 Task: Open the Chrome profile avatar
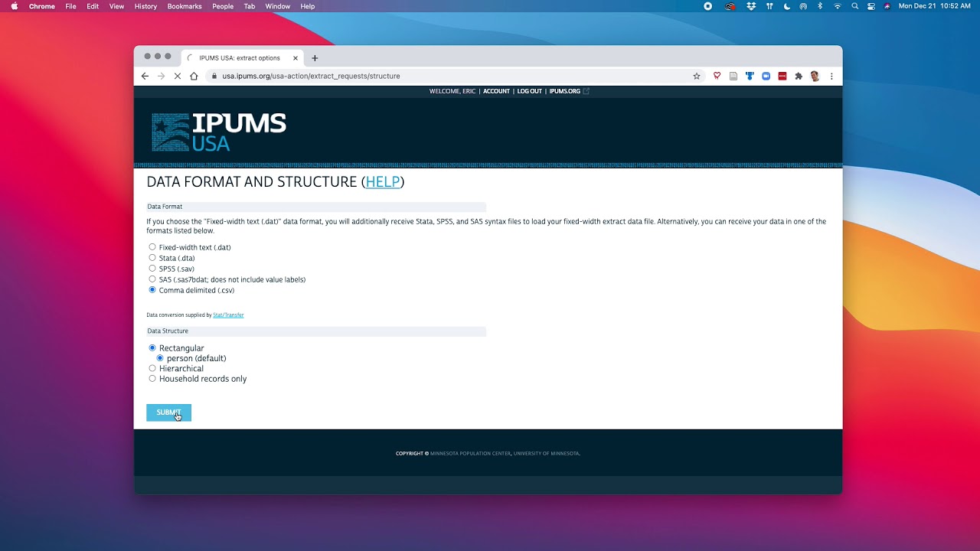coord(815,76)
